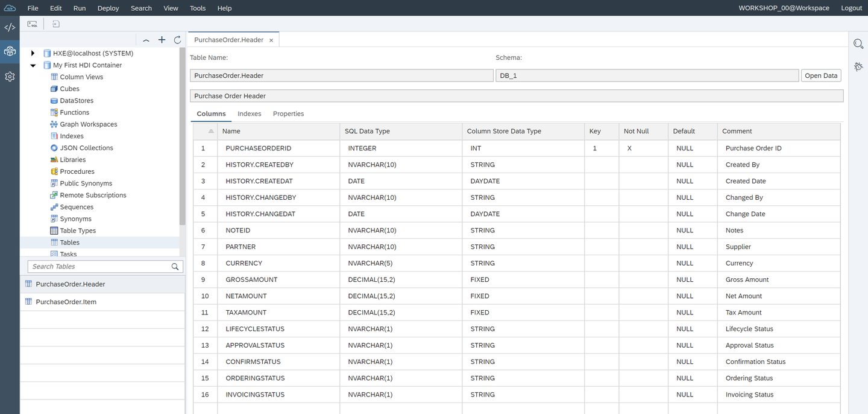Viewport: 868px width, 414px height.
Task: Collapse the My First HDI Container node
Action: pyautogui.click(x=33, y=65)
